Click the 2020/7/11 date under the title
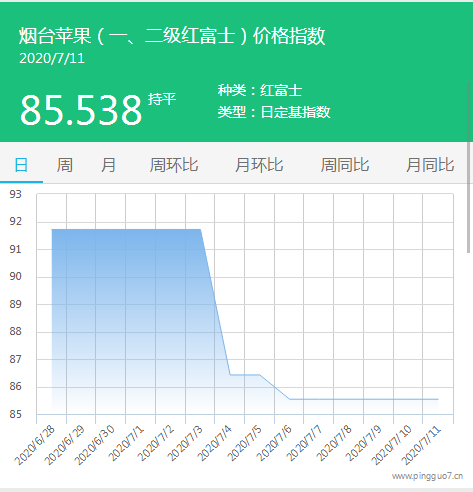The width and height of the screenshot is (473, 492). click(x=52, y=58)
